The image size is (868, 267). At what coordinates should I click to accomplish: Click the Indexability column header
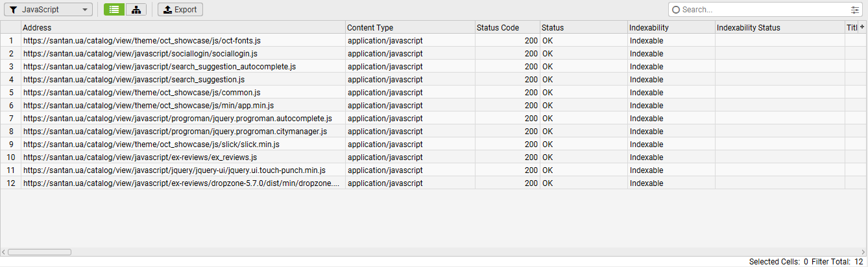point(670,28)
